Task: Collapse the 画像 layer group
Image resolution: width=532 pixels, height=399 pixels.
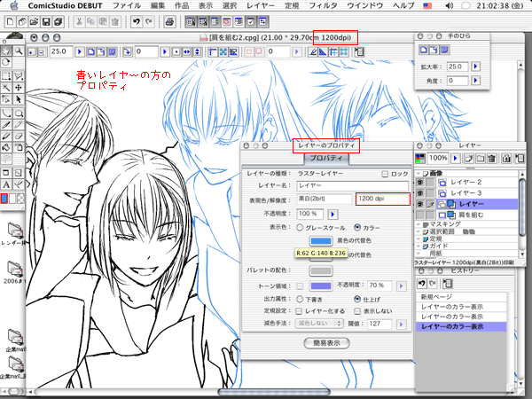Action: click(419, 172)
